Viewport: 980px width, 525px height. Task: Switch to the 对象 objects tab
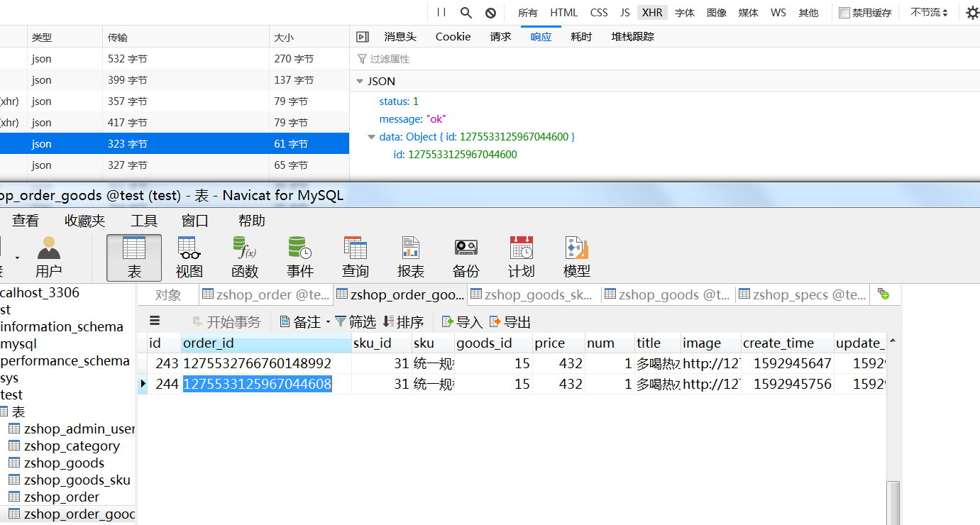point(168,294)
